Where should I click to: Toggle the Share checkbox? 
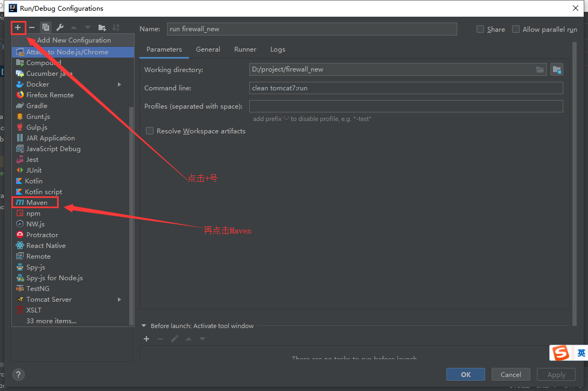pos(480,29)
